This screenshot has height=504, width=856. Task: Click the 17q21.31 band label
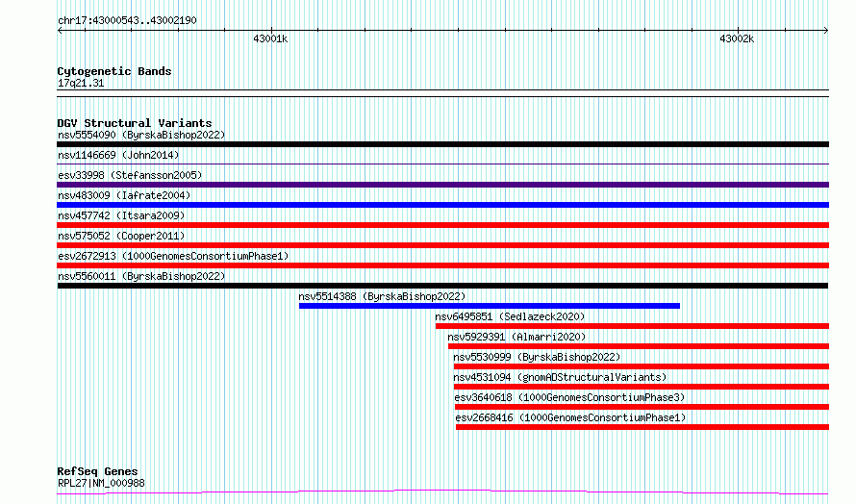pyautogui.click(x=81, y=84)
